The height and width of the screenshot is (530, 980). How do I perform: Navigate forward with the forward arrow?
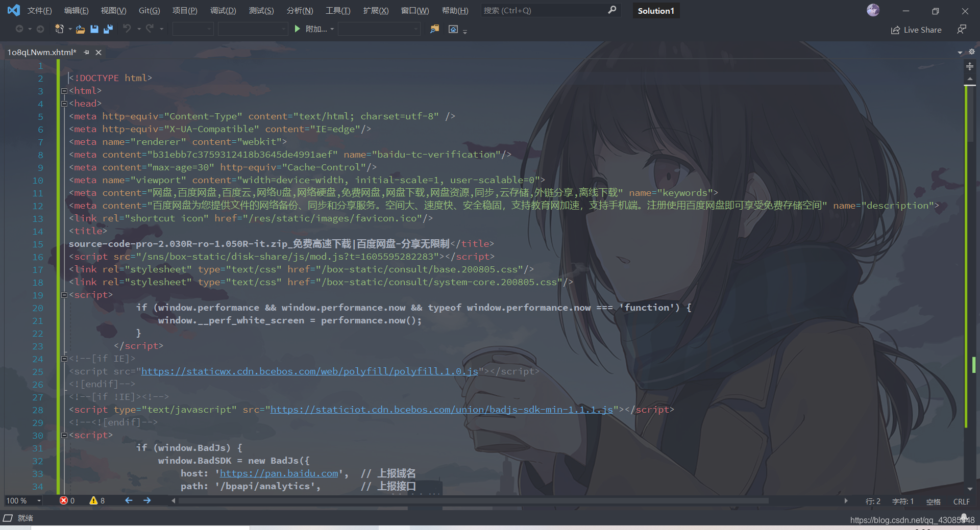click(x=40, y=29)
